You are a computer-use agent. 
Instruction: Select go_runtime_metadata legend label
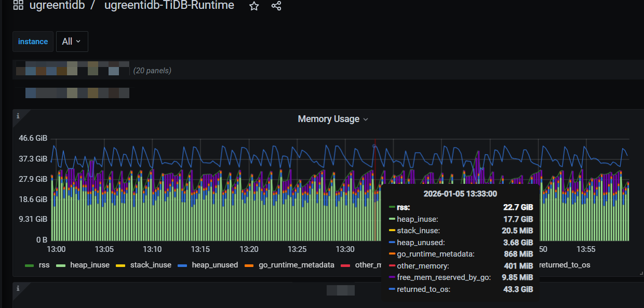[x=296, y=265]
